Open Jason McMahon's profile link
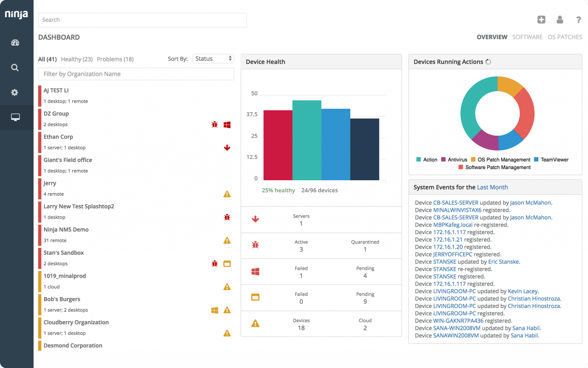588x368 pixels. [530, 202]
